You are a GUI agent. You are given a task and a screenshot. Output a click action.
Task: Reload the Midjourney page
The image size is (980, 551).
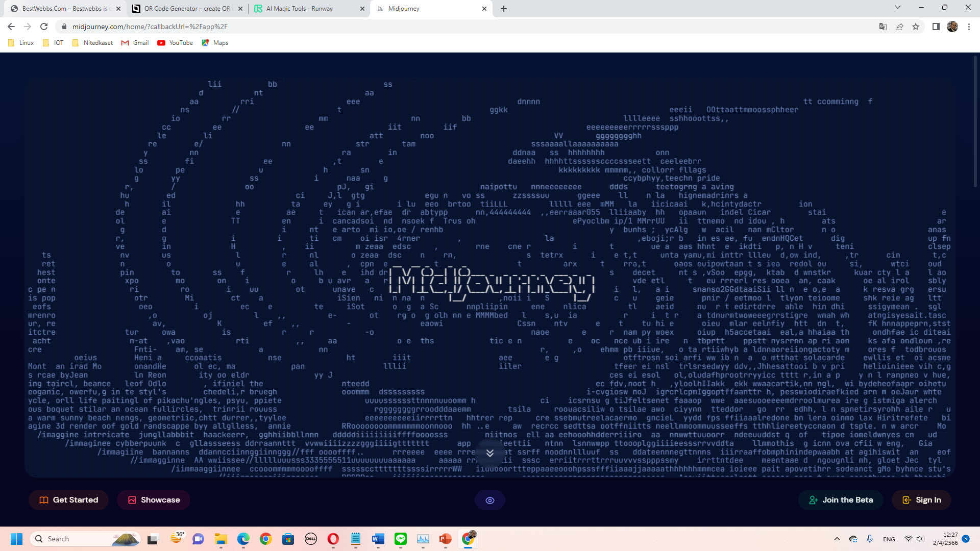point(44,27)
